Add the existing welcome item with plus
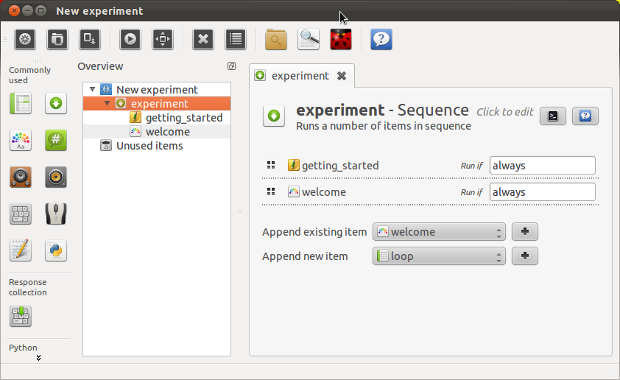The width and height of the screenshot is (620, 380). point(525,232)
